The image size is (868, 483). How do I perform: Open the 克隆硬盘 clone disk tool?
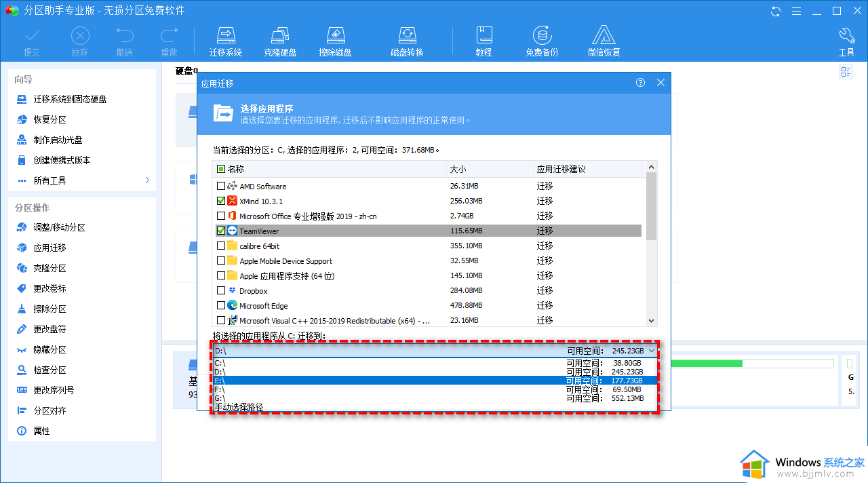(280, 42)
